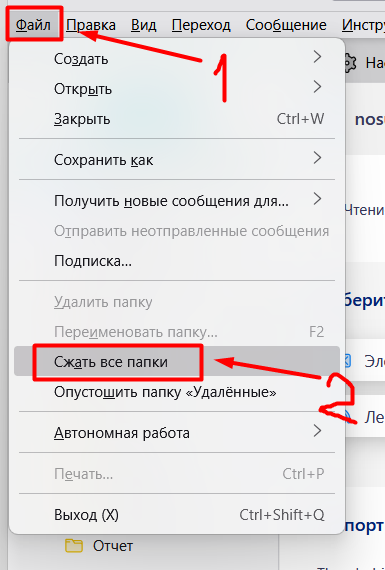Open the Правка menu
385x570 pixels.
click(91, 25)
